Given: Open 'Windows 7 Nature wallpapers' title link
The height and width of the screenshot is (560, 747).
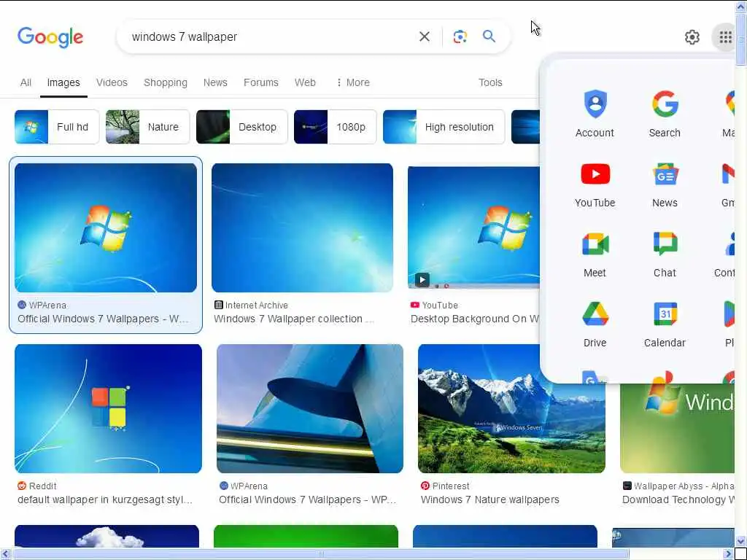Looking at the screenshot, I should click(489, 499).
